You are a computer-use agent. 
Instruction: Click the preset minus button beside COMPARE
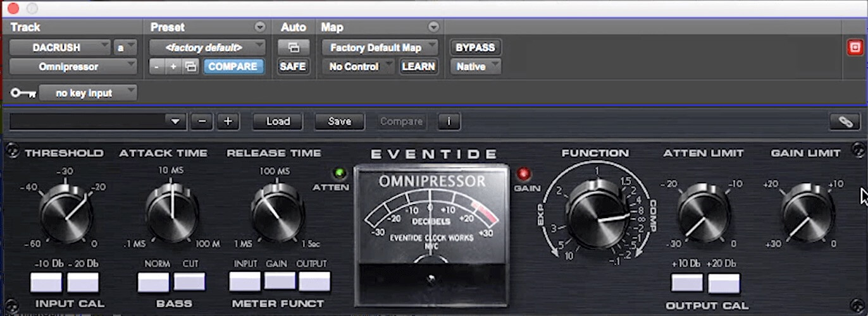tap(157, 66)
